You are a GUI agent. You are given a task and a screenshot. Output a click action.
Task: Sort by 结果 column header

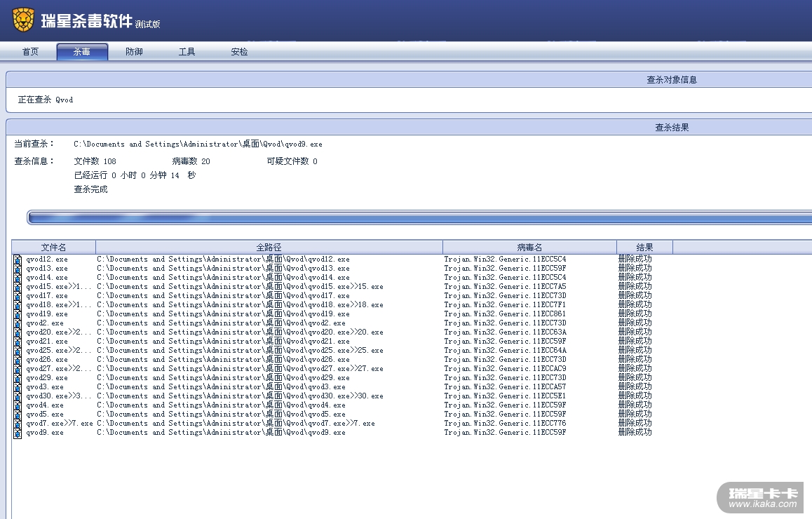[644, 247]
